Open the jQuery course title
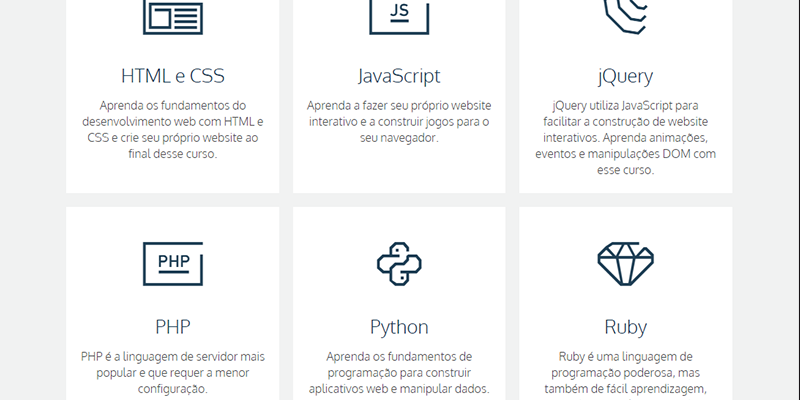Screen dimensions: 800x400 [x=626, y=76]
